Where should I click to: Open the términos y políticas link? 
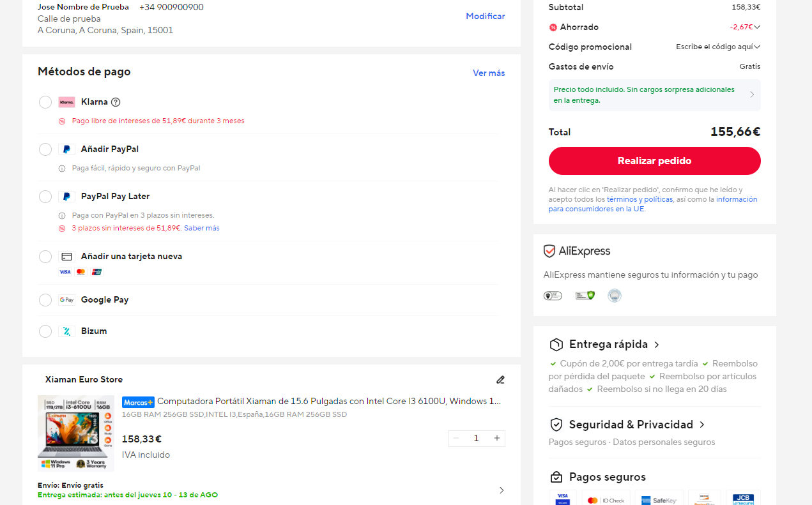click(640, 200)
